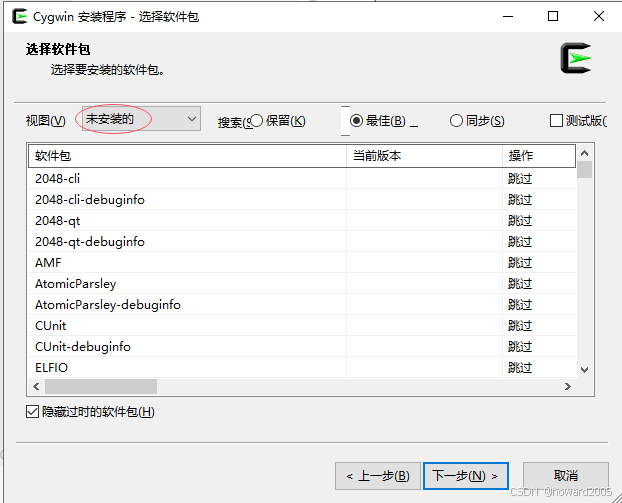Screen dimensions: 622x503
Task: Close the Cygwin setup window
Action: pyautogui.click(x=599, y=17)
